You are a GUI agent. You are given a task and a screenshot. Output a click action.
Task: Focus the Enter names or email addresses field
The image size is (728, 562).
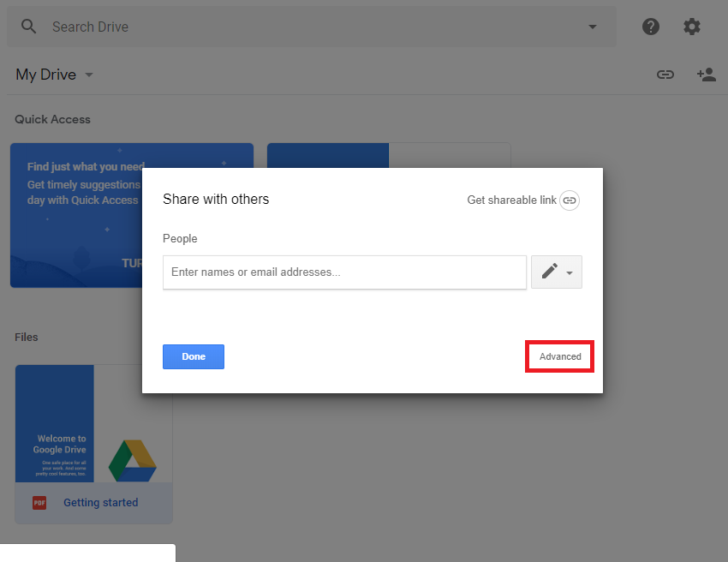(344, 272)
